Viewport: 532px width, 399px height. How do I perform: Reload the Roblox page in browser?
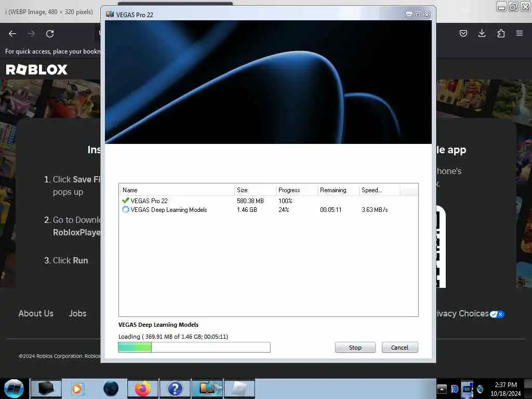point(50,34)
